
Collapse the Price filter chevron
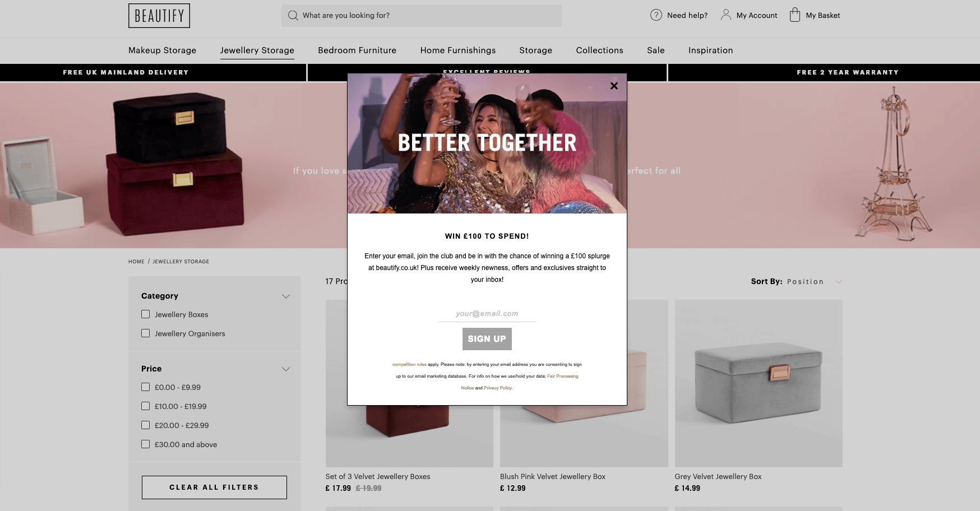[x=286, y=369]
